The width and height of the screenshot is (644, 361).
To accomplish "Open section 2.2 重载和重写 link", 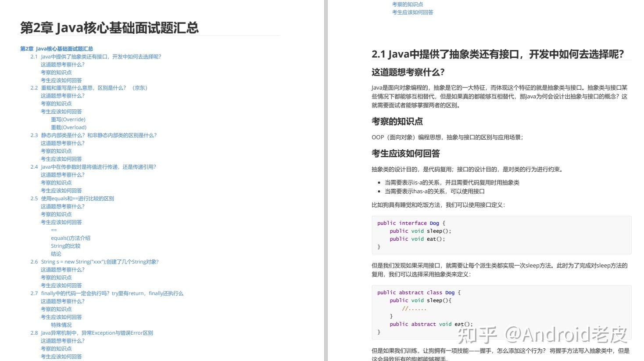I will 89,88.
